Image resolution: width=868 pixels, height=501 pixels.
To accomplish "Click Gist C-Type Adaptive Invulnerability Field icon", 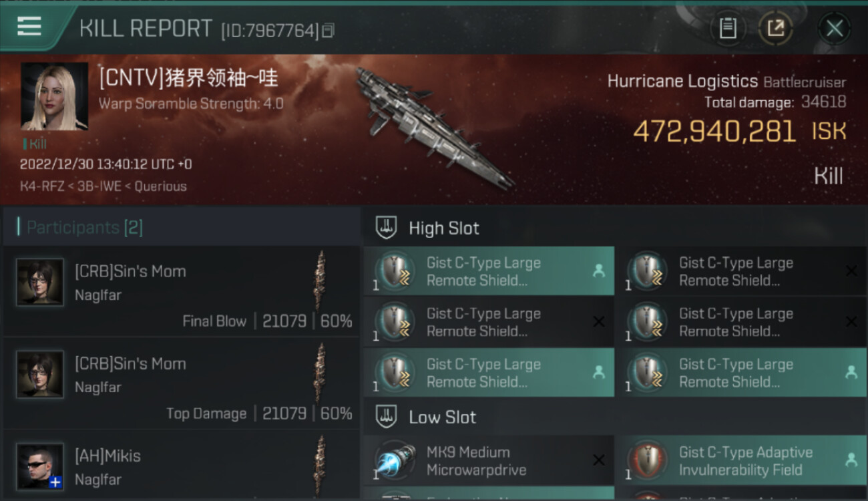I will click(647, 461).
